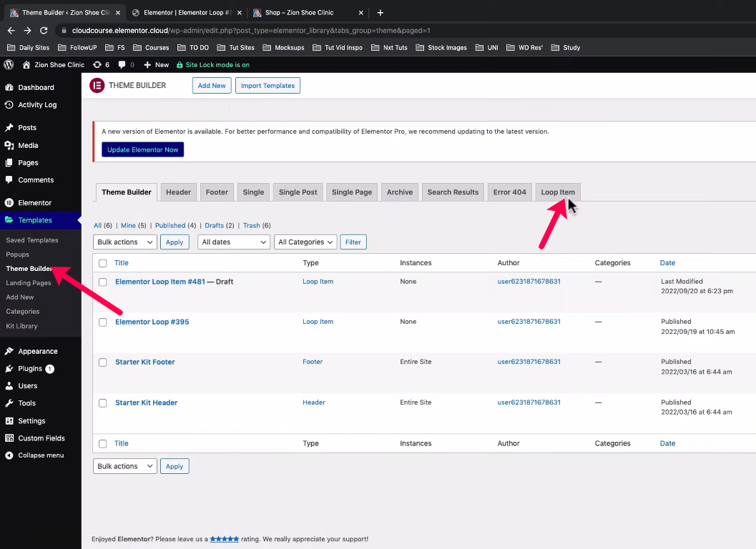
Task: Open the Starter Kit Header template link
Action: point(146,402)
